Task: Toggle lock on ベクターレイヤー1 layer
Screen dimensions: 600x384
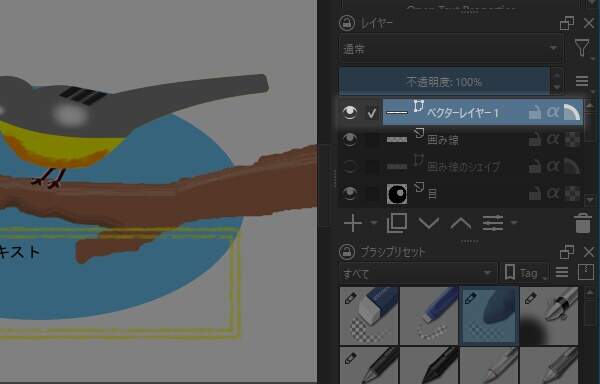Action: coord(535,113)
